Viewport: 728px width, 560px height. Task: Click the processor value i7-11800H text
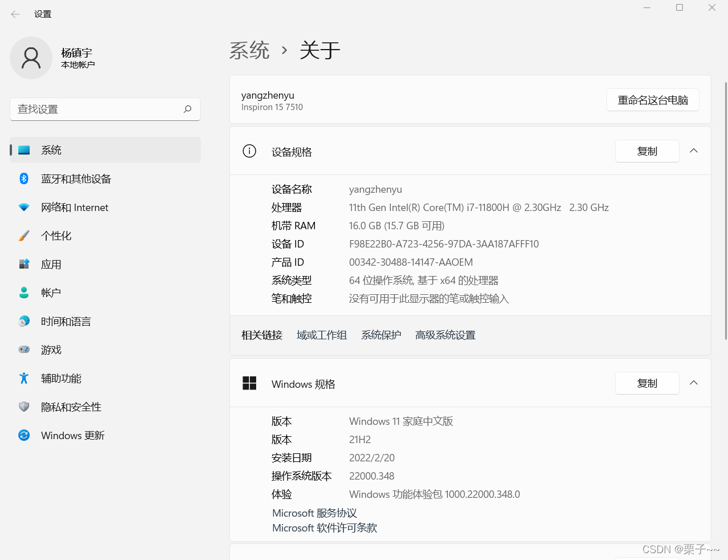(479, 208)
